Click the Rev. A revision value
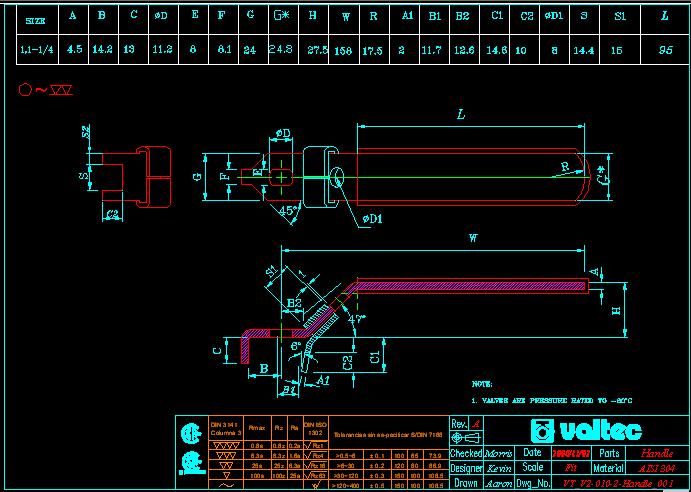691x492 pixels. (475, 424)
